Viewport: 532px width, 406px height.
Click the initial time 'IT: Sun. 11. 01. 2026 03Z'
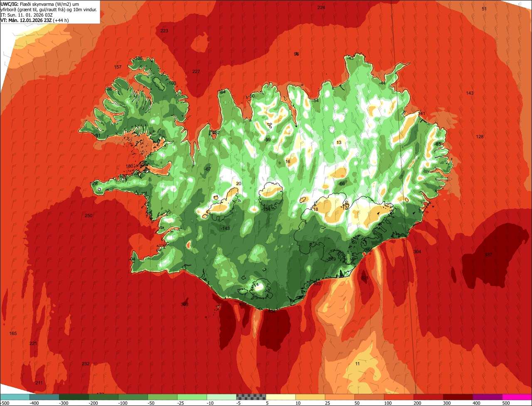[27, 15]
